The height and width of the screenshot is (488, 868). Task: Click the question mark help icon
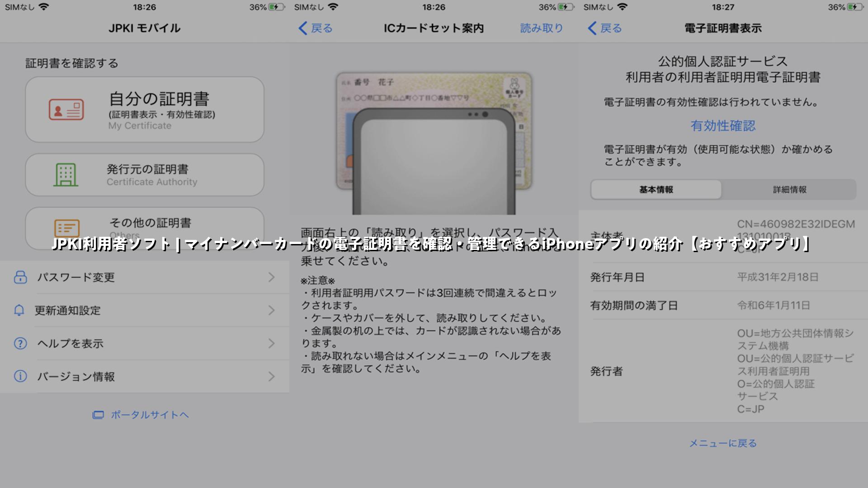pyautogui.click(x=20, y=343)
